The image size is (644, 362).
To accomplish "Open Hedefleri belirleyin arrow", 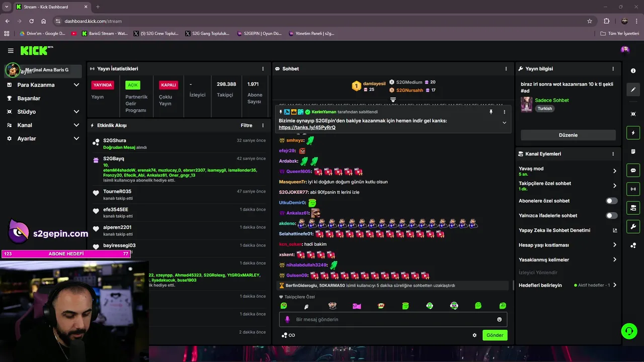I will (614, 285).
